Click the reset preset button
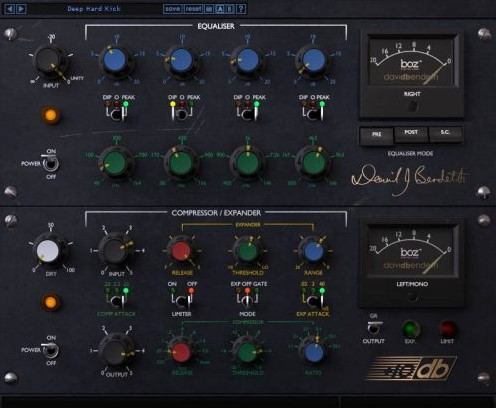This screenshot has height=408, width=496. pos(193,9)
